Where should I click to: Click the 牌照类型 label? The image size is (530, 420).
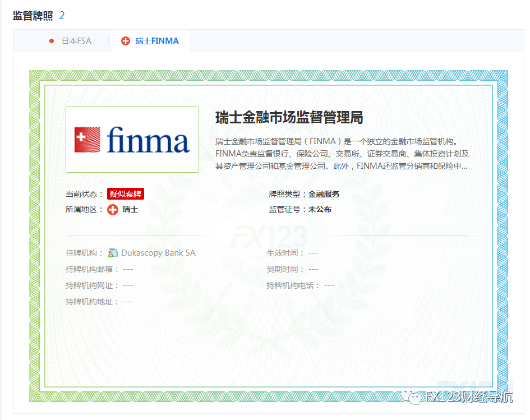(287, 194)
